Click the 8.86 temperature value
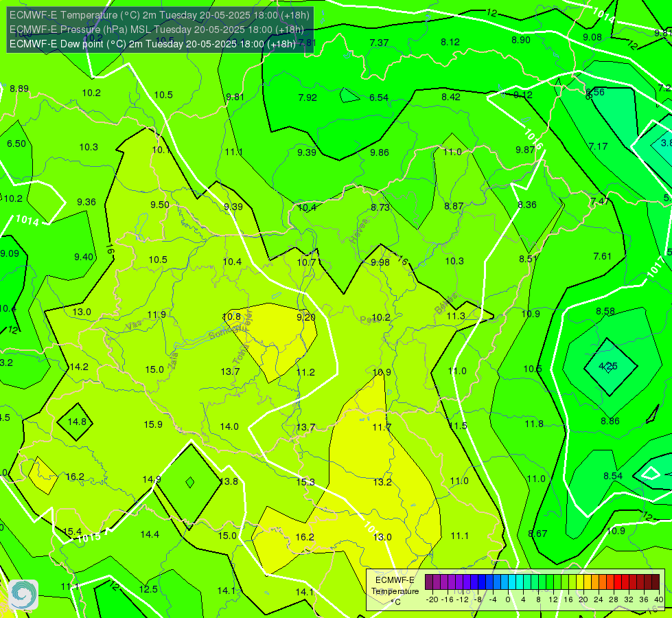 pos(610,421)
